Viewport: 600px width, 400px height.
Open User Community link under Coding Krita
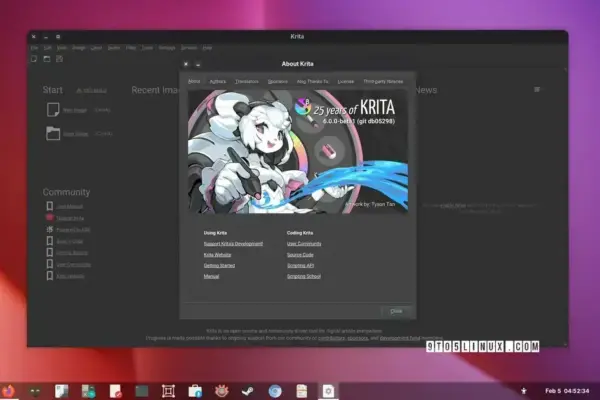pos(304,243)
